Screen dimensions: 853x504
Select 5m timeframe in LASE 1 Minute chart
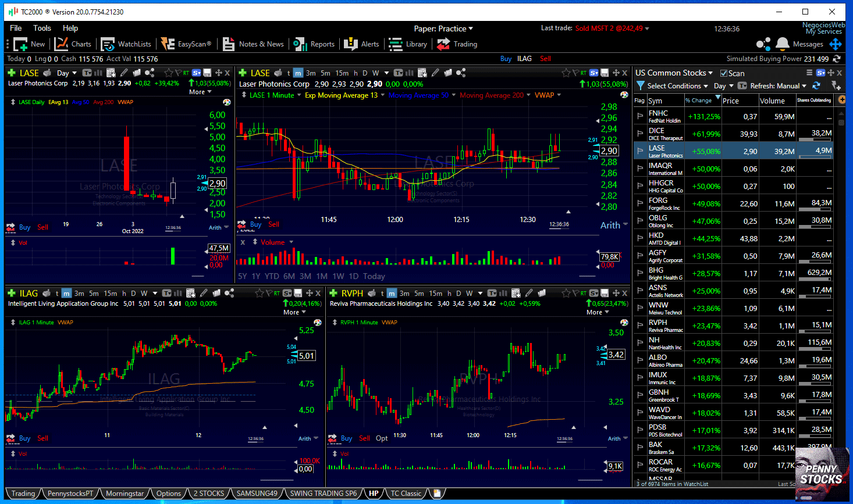tap(325, 73)
